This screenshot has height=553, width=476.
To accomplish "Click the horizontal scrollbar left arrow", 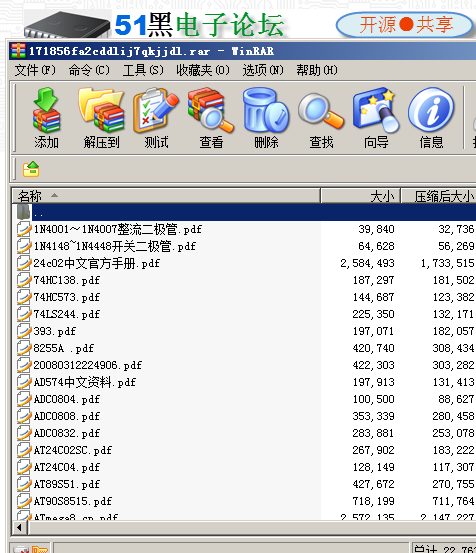I will point(19,528).
